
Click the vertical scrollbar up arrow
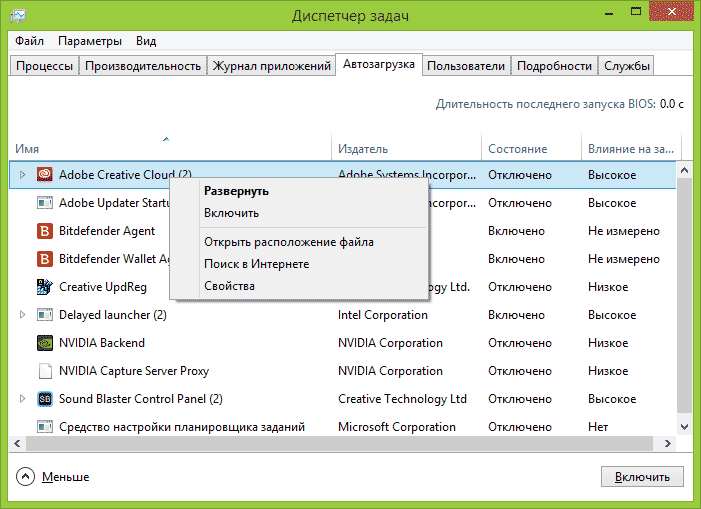click(684, 170)
